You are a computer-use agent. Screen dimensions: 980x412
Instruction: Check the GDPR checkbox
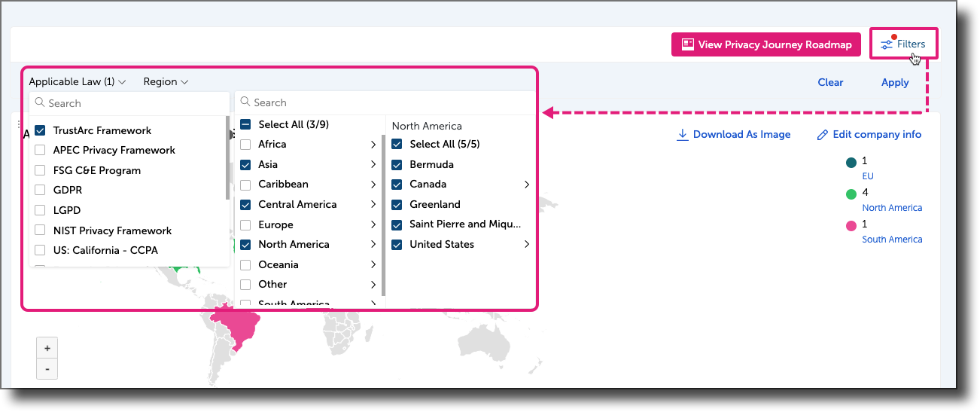(41, 191)
